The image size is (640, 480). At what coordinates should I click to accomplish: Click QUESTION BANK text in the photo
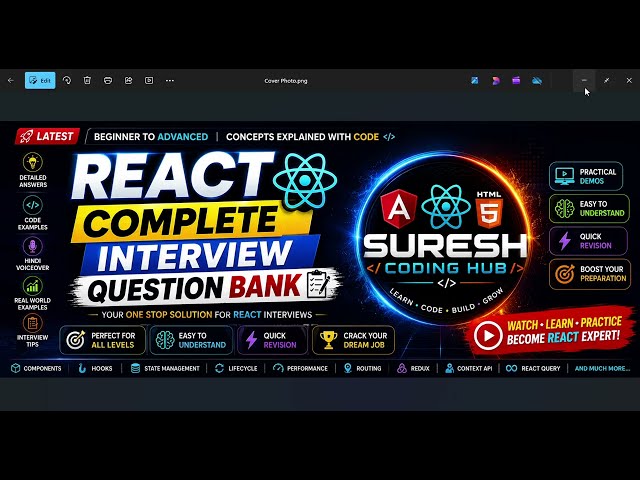coord(195,288)
